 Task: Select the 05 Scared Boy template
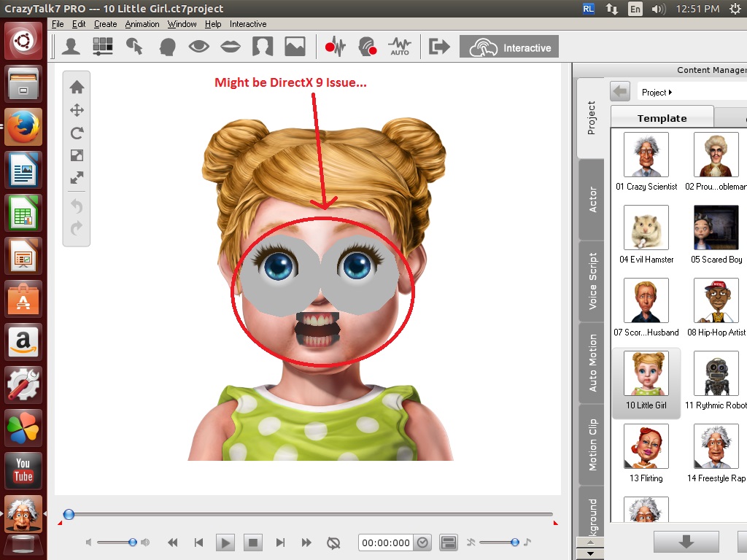click(716, 235)
